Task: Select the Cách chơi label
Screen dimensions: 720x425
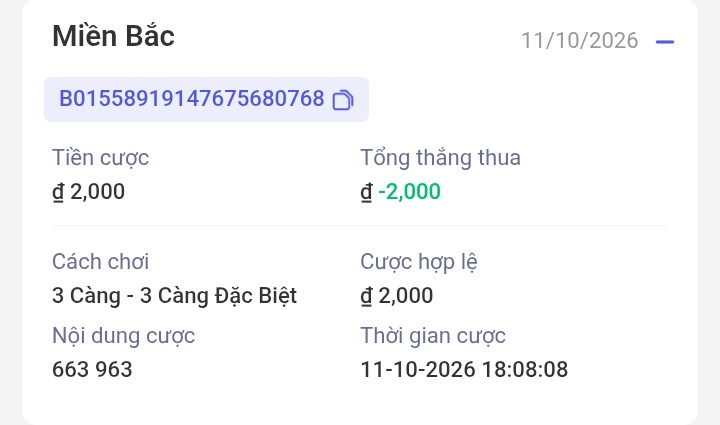Action: coord(101,262)
